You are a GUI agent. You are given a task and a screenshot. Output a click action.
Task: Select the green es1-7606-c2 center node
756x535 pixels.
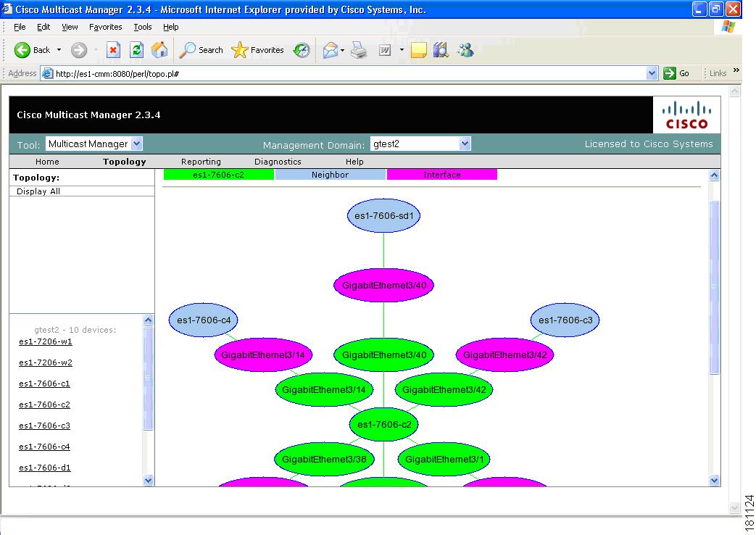(x=383, y=425)
